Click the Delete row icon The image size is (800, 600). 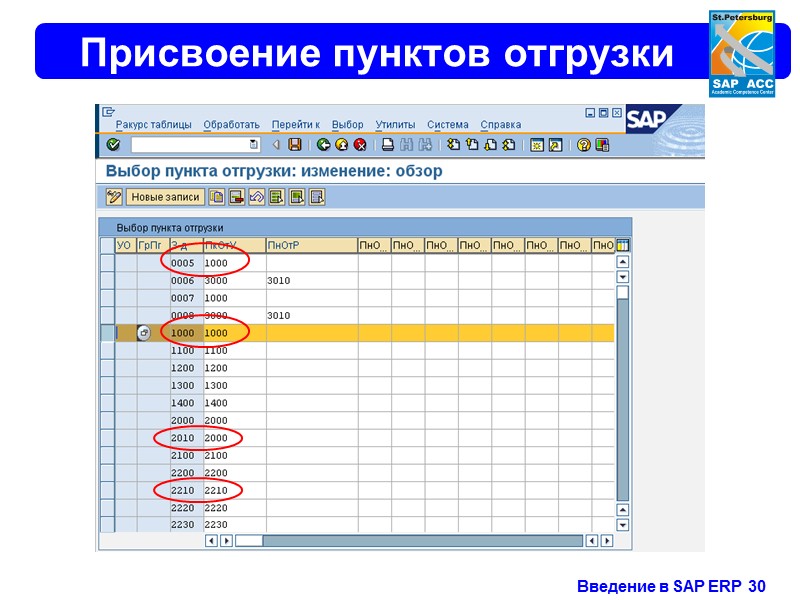[236, 197]
